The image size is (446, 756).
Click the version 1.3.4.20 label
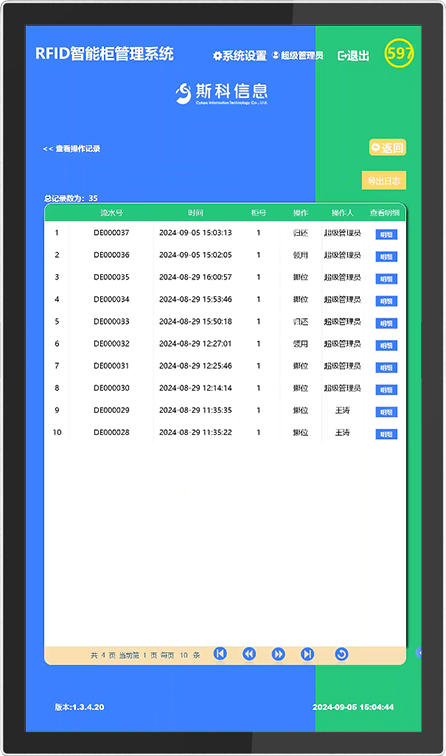point(80,707)
